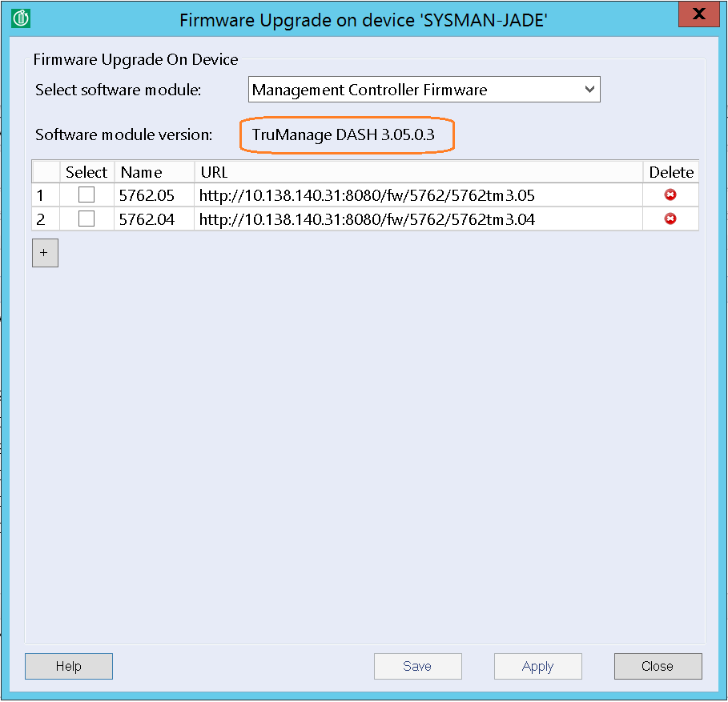The height and width of the screenshot is (702, 728).
Task: Click the URL ending in 5762tm3.04
Action: click(x=367, y=219)
